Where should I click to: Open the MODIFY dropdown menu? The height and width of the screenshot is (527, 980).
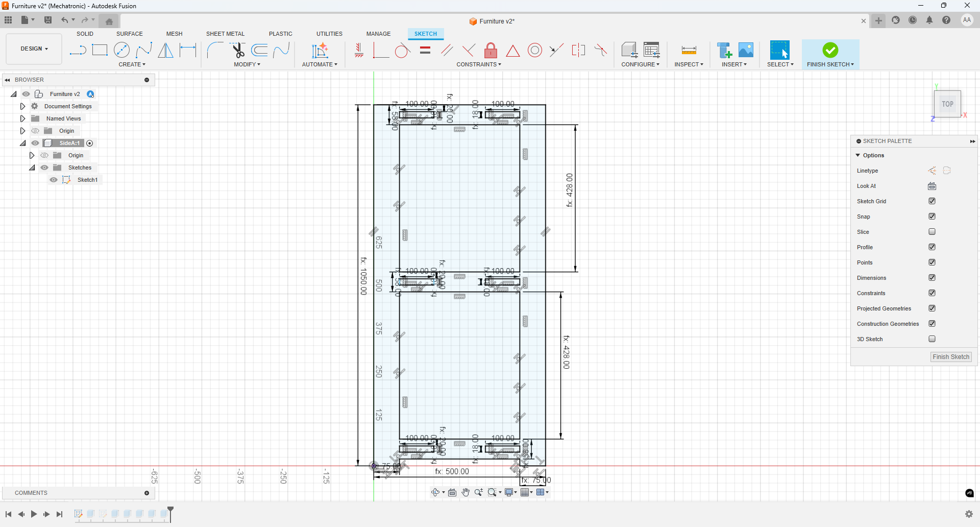[247, 64]
